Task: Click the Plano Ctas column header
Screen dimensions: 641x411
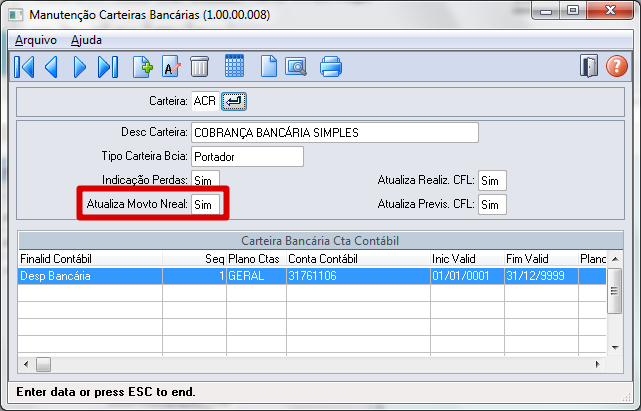Action: tap(256, 258)
